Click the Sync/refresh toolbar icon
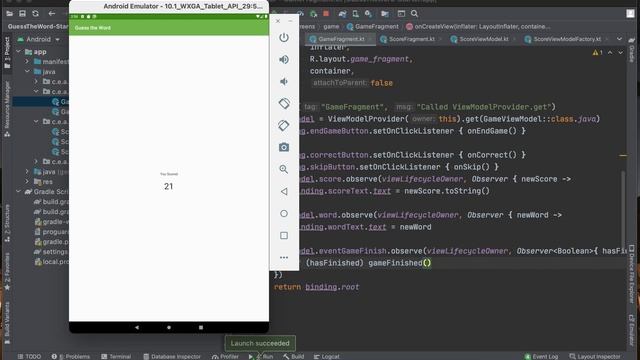 pyautogui.click(x=36, y=13)
